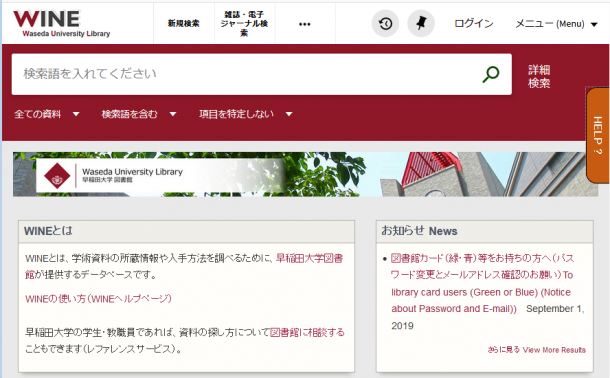Viewport: 610px width, 378px height.
Task: Open the orange HELP ? side tab
Action: point(598,135)
